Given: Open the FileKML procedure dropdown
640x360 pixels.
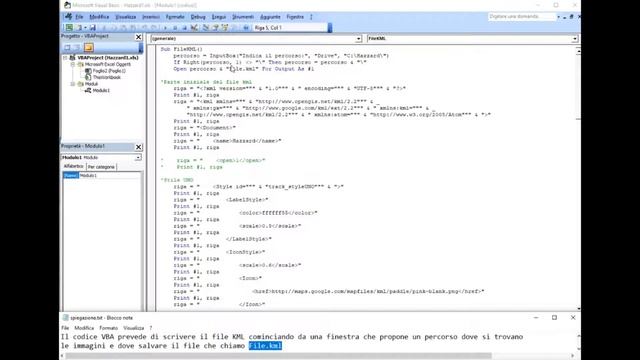Looking at the screenshot, I should pyautogui.click(x=575, y=39).
